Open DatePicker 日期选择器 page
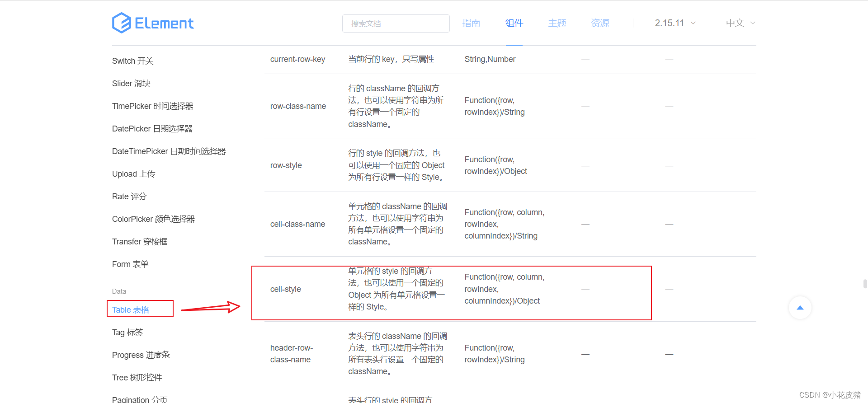 152,129
